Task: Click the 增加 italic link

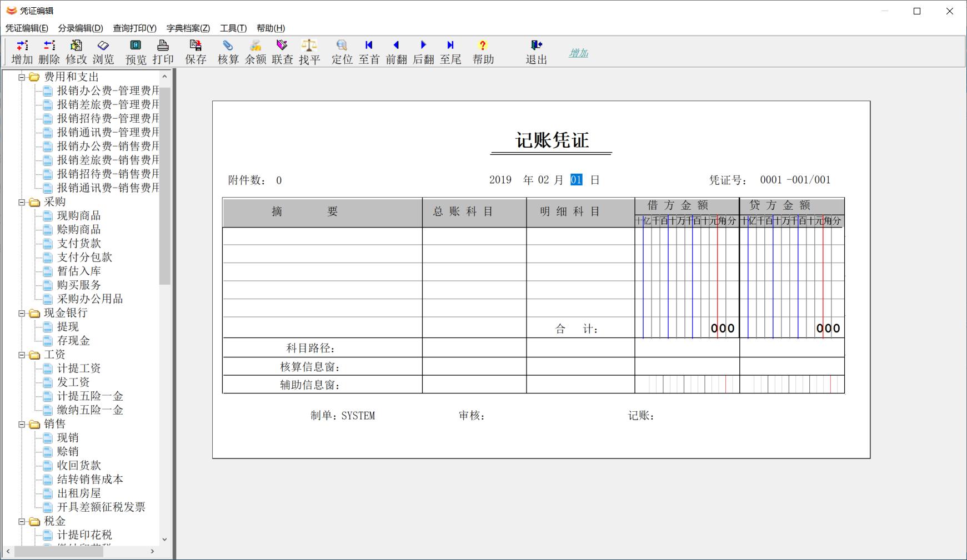Action: [579, 53]
